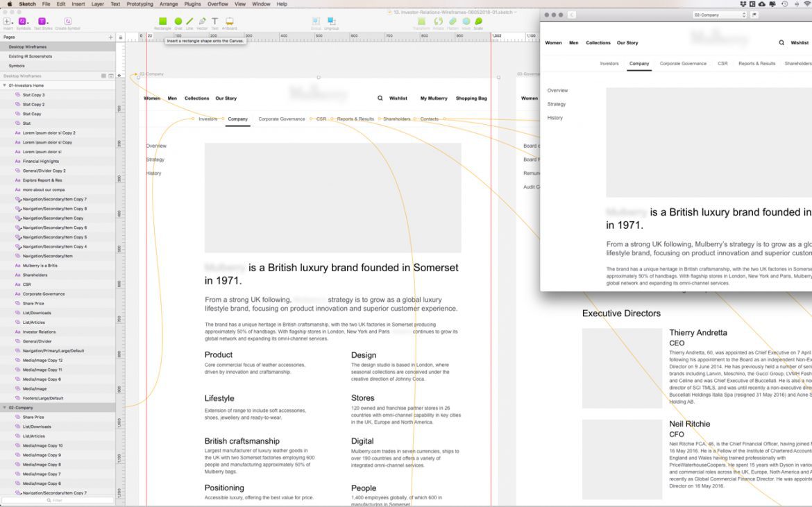The image size is (812, 507).
Task: Open the Plugins menu
Action: (x=193, y=3)
